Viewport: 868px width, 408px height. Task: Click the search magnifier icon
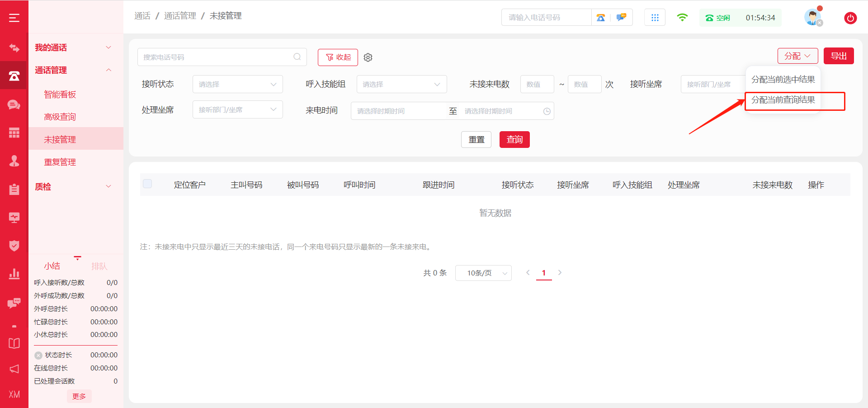point(297,57)
